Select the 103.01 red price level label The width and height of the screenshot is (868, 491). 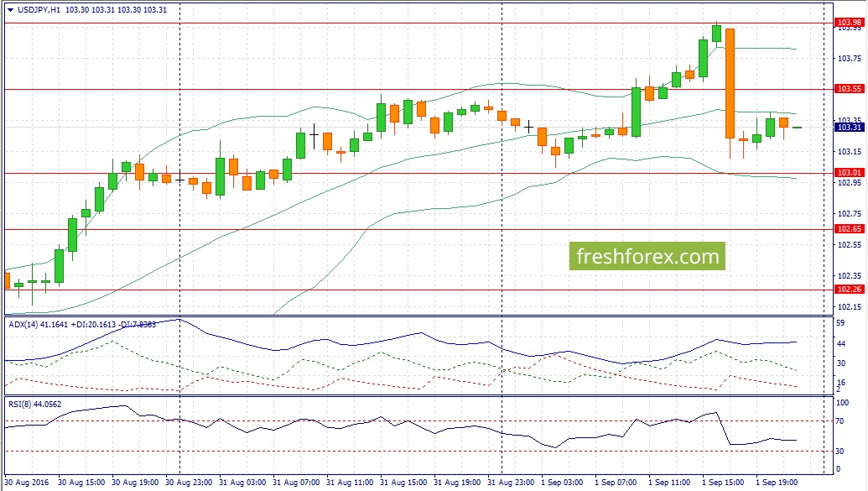849,173
